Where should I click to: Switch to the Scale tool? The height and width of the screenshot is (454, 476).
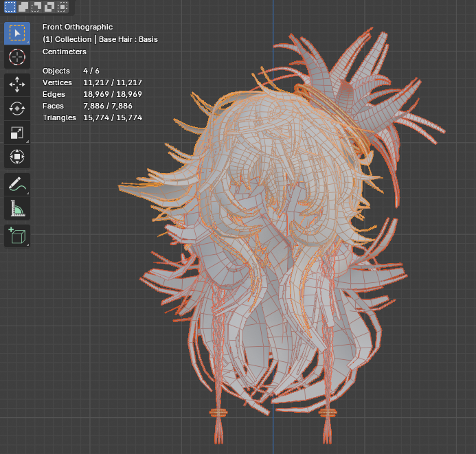tap(17, 133)
